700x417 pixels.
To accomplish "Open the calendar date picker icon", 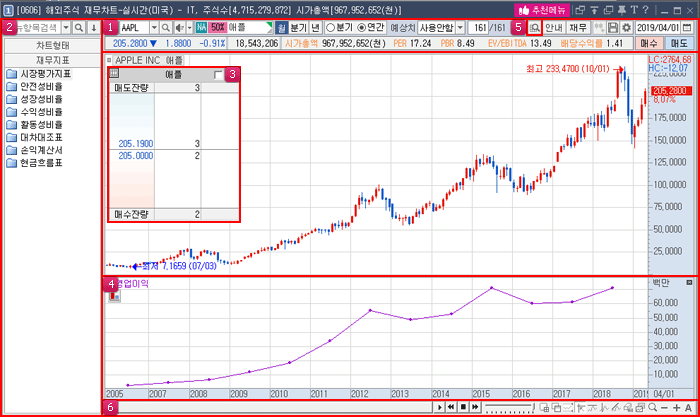I will pos(688,28).
